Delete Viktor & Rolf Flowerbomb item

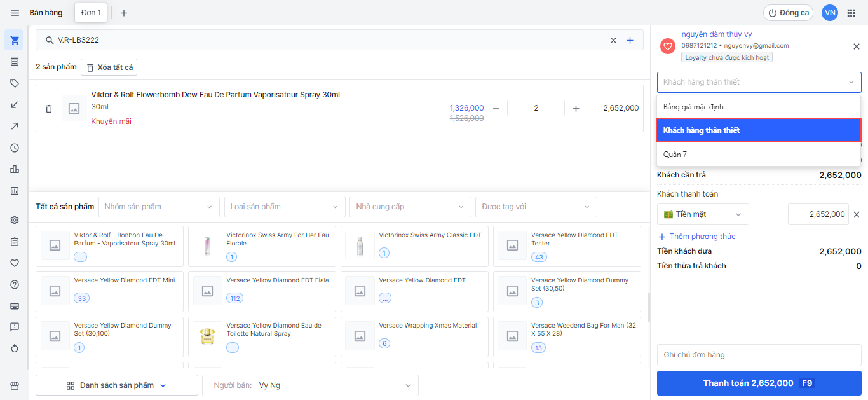click(49, 109)
